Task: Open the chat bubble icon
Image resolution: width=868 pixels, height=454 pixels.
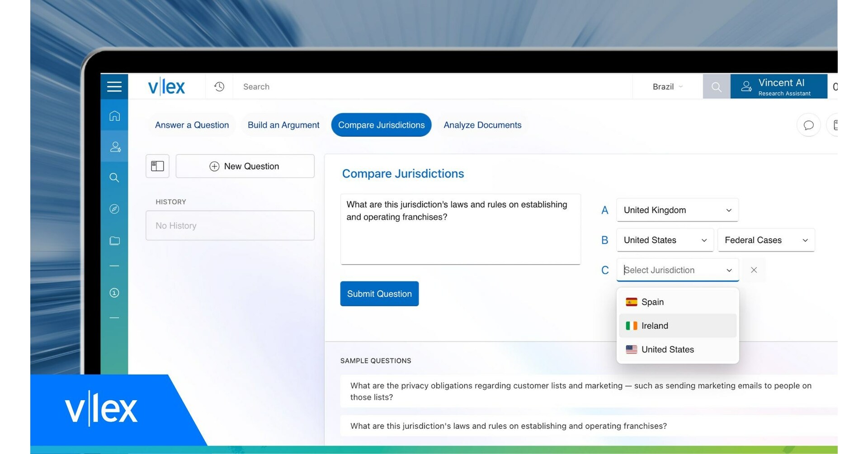Action: (x=808, y=125)
